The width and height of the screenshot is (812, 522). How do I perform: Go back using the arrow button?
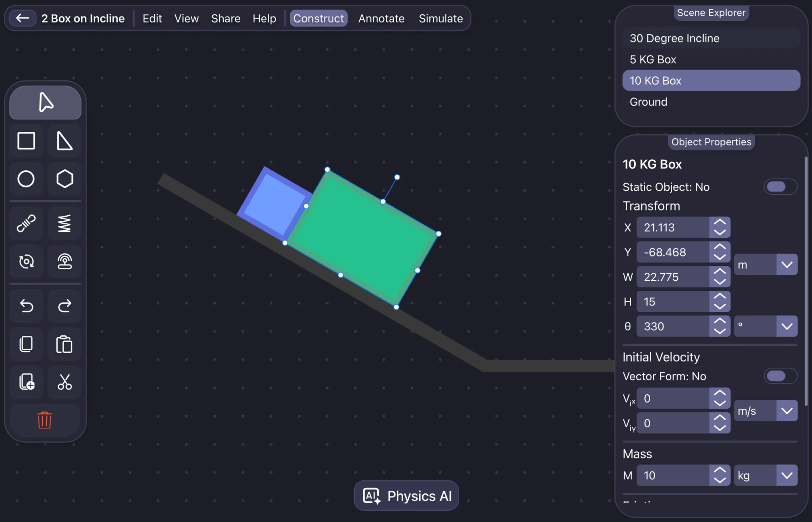[22, 18]
